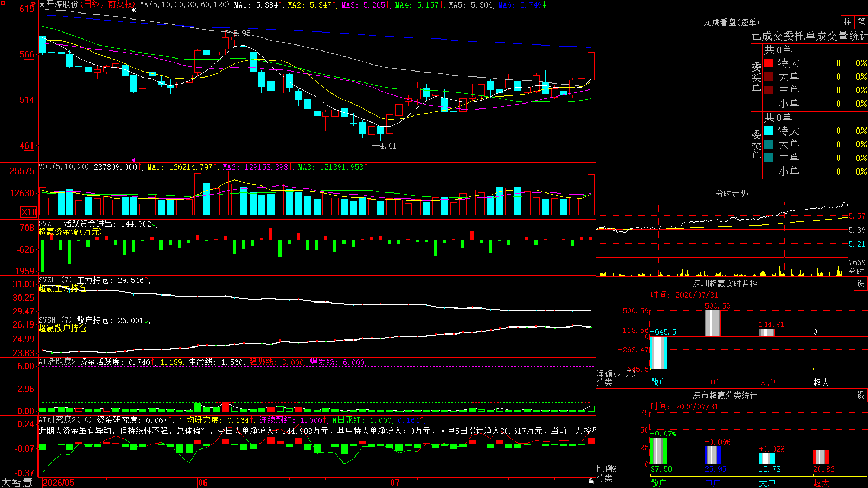Click the 开滦股份 stock name
The height and width of the screenshot is (488, 868).
62,4
